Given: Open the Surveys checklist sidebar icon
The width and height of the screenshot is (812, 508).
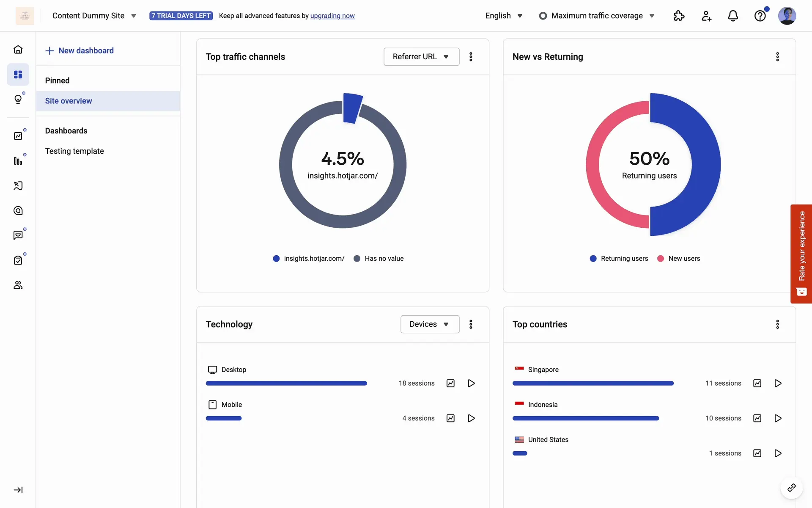Looking at the screenshot, I should 18,260.
